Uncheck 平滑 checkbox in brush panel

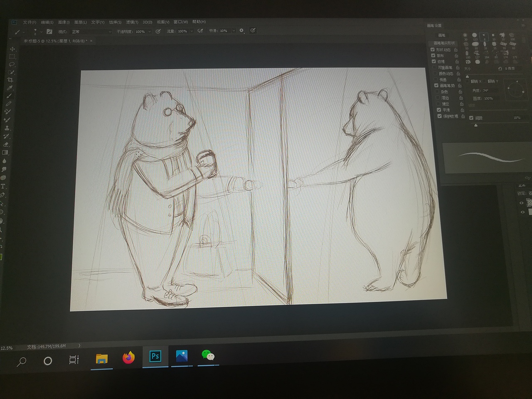click(x=438, y=110)
